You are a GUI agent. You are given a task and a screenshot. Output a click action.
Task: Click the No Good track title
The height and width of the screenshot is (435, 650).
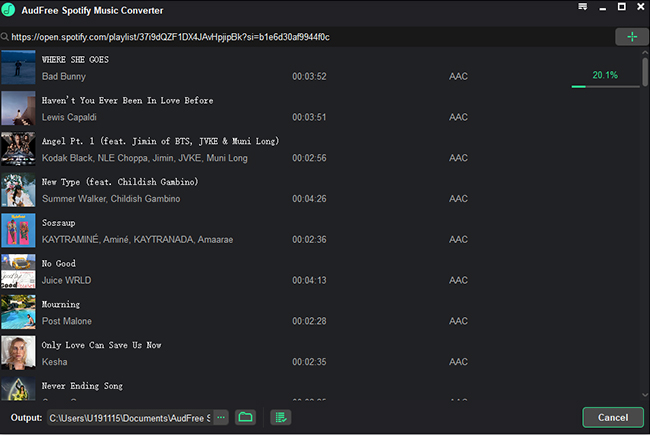58,264
